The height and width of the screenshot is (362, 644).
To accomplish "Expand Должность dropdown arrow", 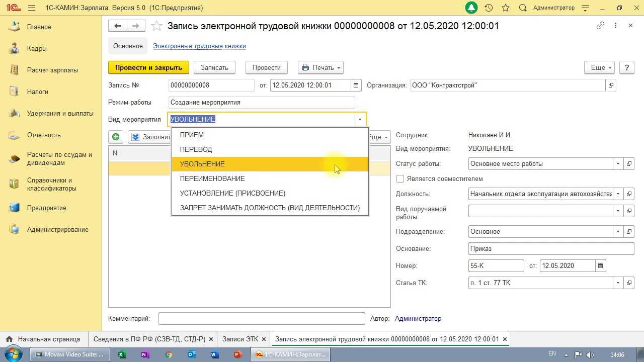I will pos(618,194).
